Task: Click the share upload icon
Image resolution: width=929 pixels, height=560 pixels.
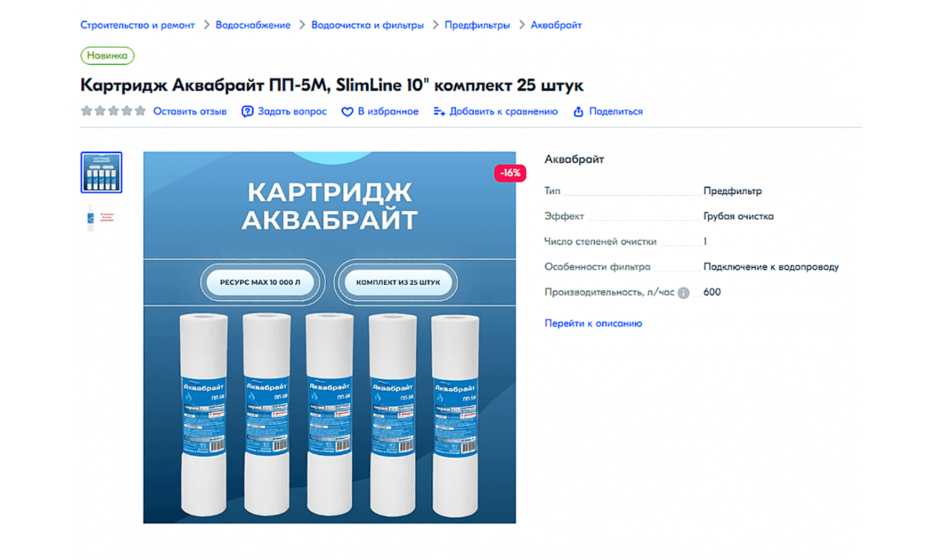Action: pyautogui.click(x=578, y=112)
